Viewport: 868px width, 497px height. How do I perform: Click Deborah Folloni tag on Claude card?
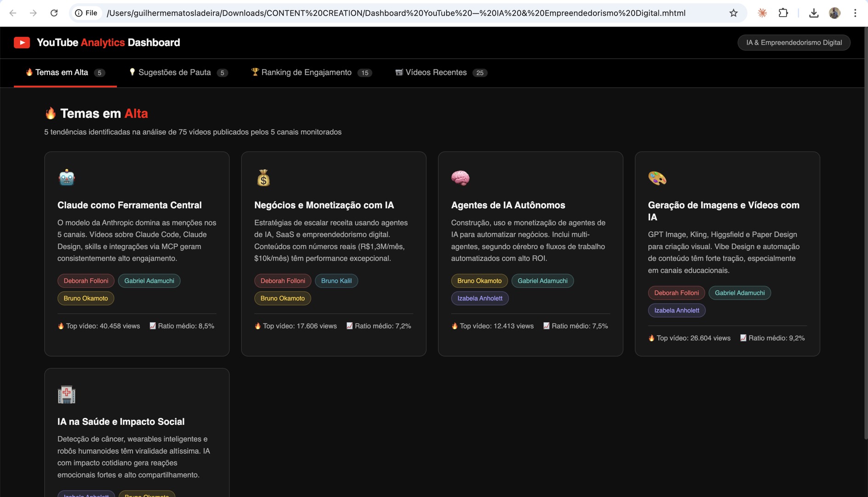pyautogui.click(x=86, y=281)
